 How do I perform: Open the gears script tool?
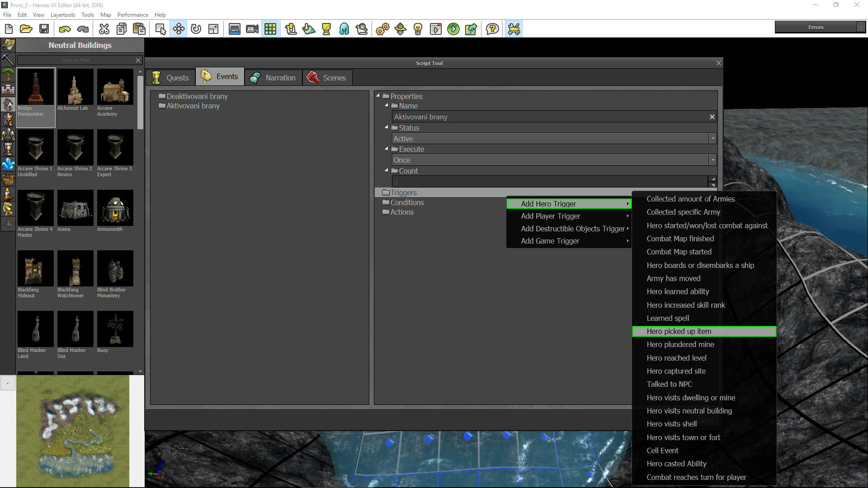[x=382, y=29]
